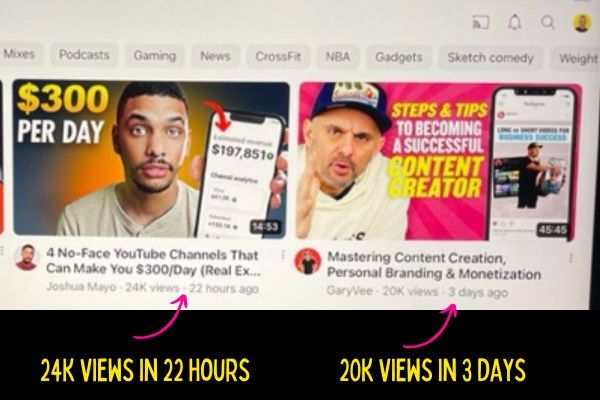This screenshot has width=600, height=400.
Task: Filter feed by Gaming
Action: point(155,56)
